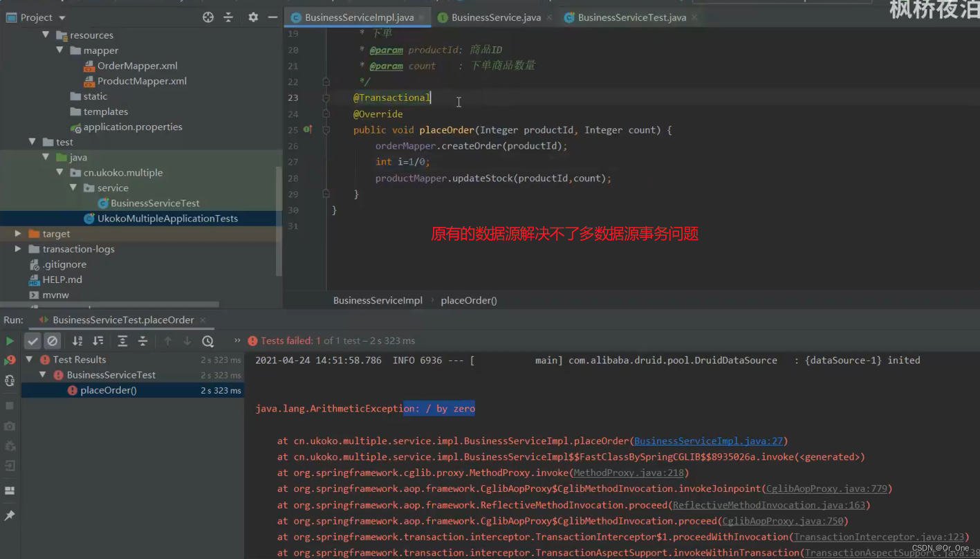Viewport: 980px width, 559px height.
Task: Expand the target folder
Action: click(x=18, y=234)
